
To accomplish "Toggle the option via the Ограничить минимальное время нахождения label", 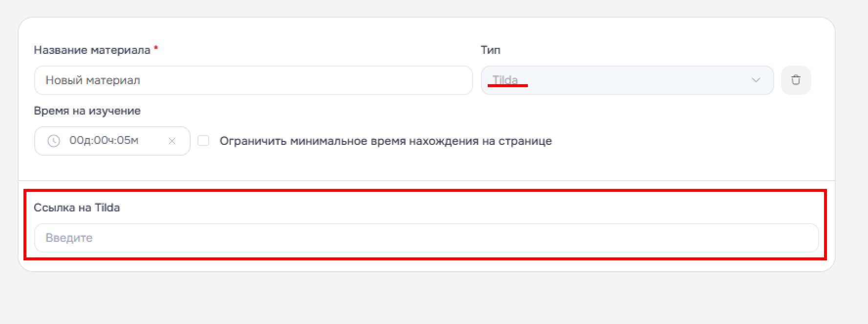I will tap(386, 141).
